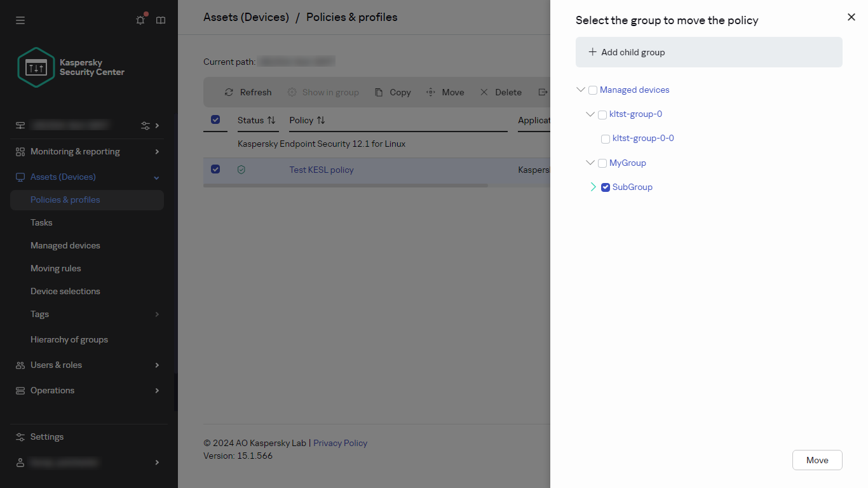This screenshot has height=488, width=868.
Task: Refresh the policies list
Action: [248, 92]
